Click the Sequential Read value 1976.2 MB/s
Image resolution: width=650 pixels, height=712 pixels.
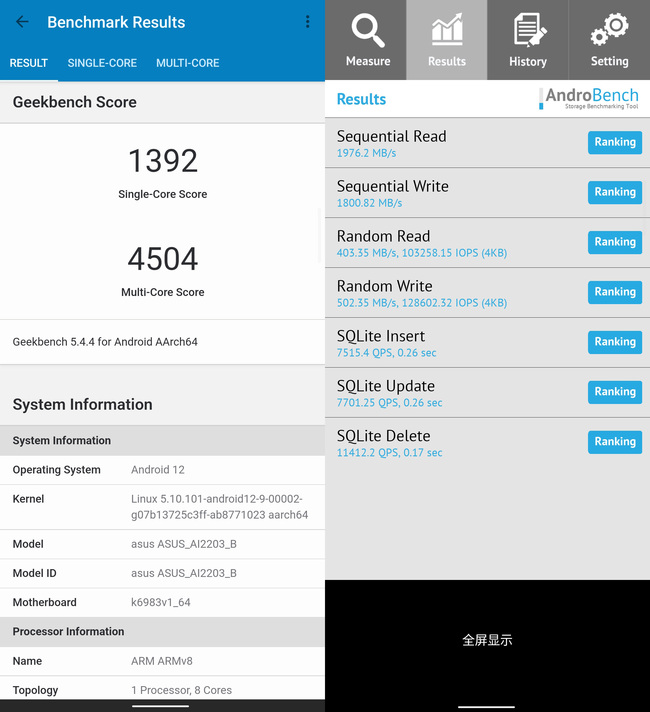pos(366,153)
